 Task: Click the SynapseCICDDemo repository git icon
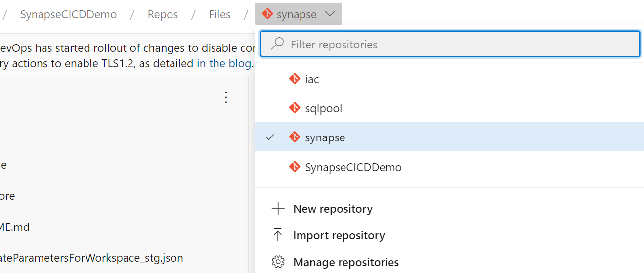(x=295, y=167)
